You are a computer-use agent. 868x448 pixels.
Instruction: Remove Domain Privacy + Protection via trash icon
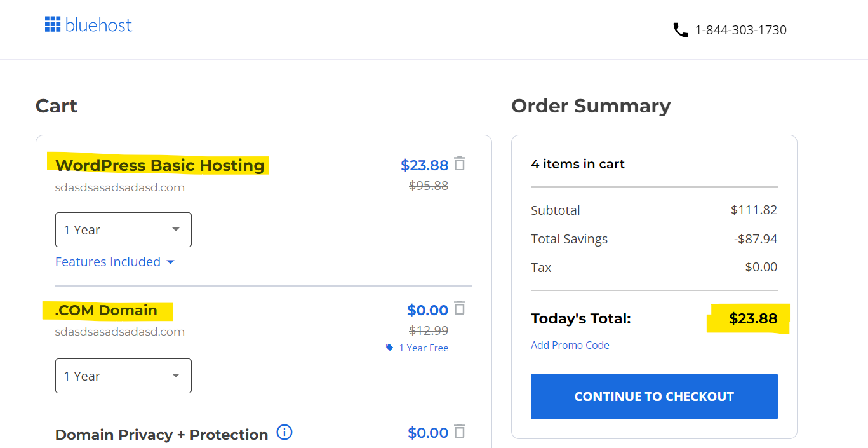point(460,431)
